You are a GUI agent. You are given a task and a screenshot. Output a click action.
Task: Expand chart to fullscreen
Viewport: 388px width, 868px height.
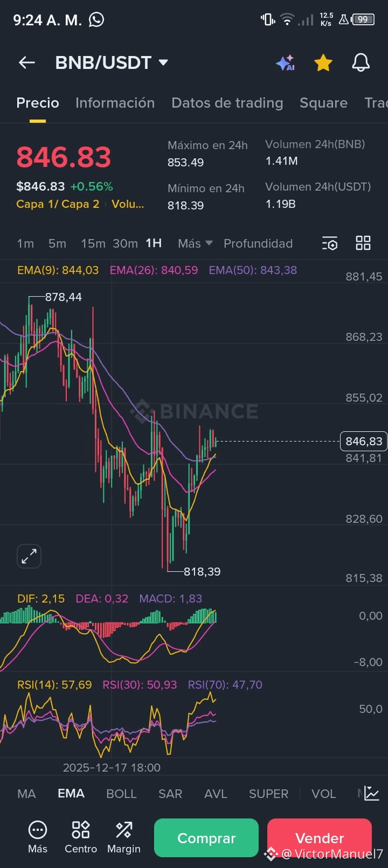[x=29, y=556]
